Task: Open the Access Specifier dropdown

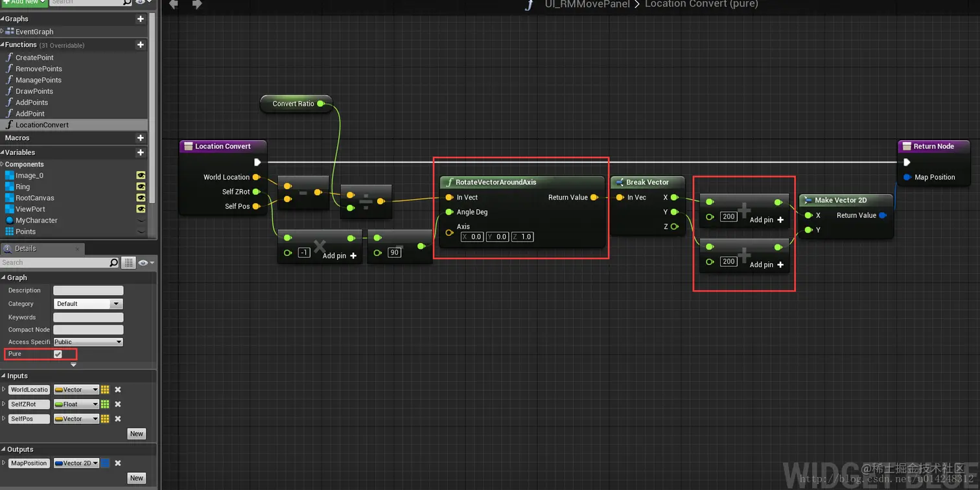Action: 88,342
